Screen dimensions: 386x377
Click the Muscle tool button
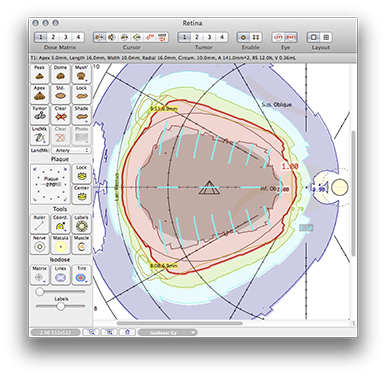[x=81, y=244]
